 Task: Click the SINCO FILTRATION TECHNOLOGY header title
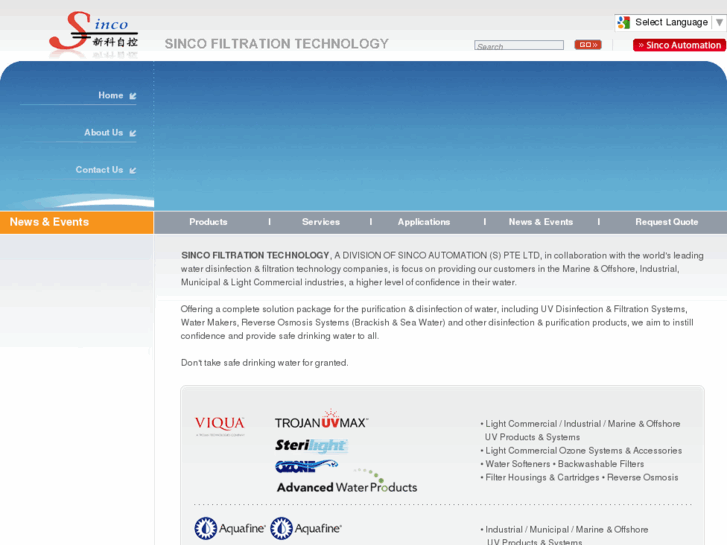click(277, 44)
